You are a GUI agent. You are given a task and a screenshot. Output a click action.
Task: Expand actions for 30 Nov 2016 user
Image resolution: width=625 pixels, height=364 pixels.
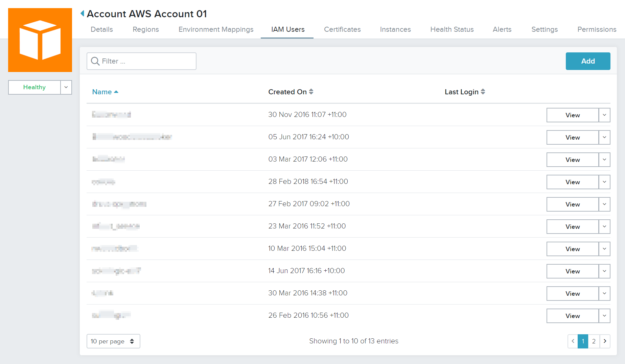[x=604, y=115]
